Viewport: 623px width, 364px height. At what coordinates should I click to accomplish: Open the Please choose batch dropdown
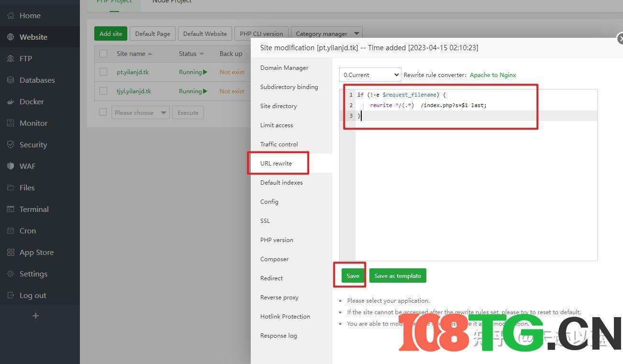(140, 113)
